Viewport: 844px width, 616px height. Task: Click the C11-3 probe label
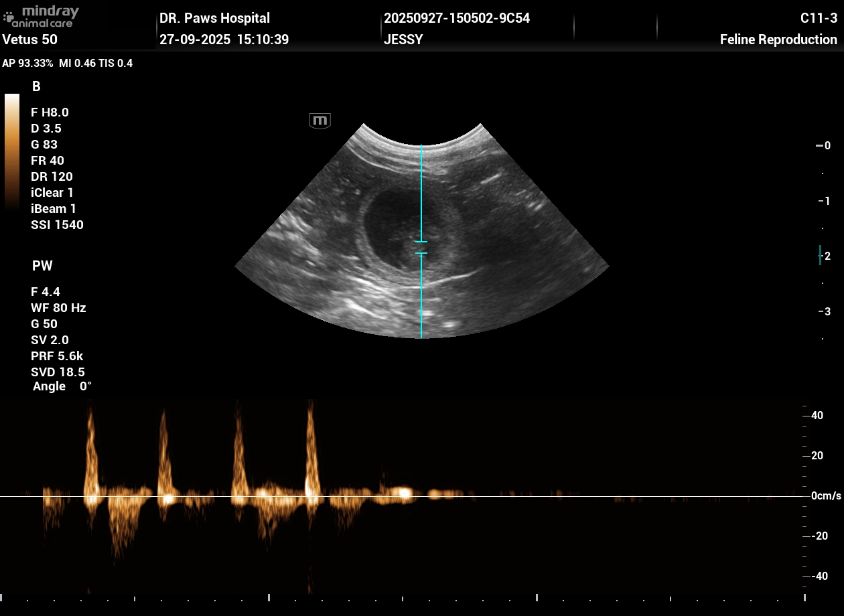point(819,18)
